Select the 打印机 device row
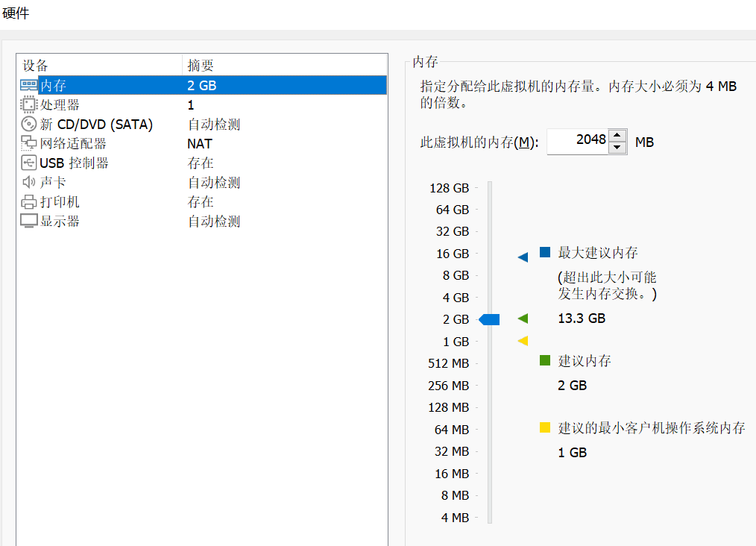756x546 pixels. pyautogui.click(x=202, y=201)
